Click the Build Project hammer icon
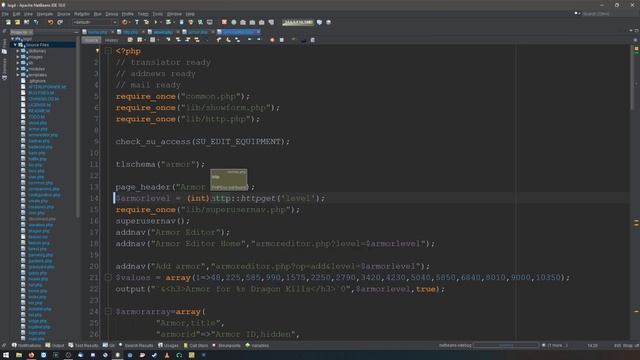The width and height of the screenshot is (640, 360). click(137, 22)
